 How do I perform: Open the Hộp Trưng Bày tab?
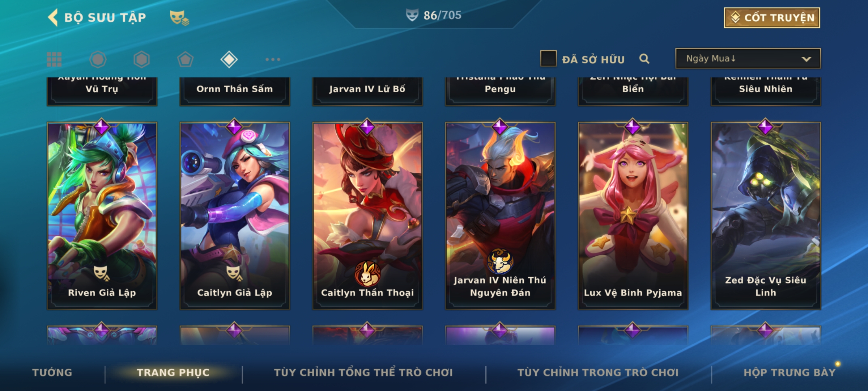click(x=790, y=373)
